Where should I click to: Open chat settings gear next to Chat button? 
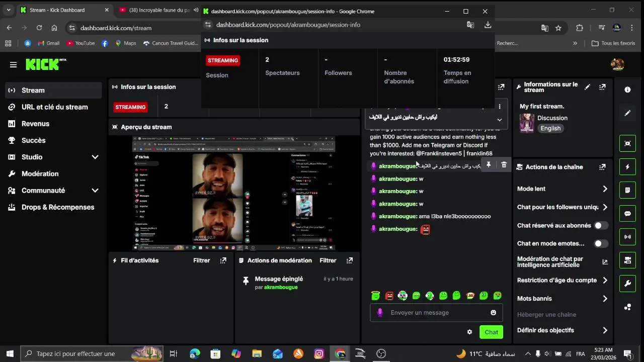pos(469,332)
